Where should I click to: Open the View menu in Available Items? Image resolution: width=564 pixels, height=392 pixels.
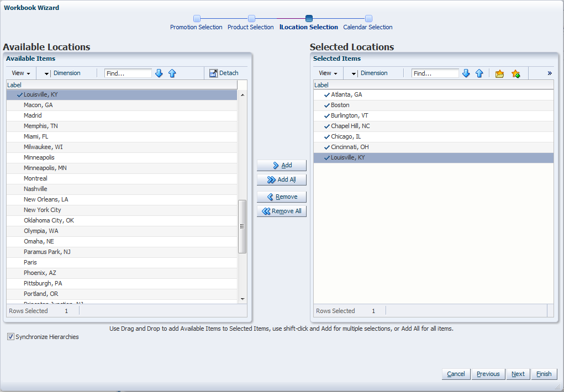21,73
